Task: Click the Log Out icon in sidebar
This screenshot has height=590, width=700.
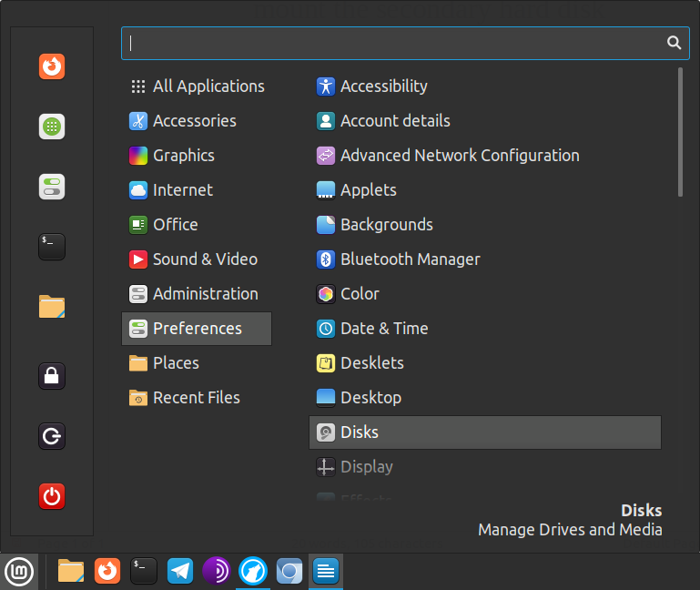Action: click(x=52, y=436)
